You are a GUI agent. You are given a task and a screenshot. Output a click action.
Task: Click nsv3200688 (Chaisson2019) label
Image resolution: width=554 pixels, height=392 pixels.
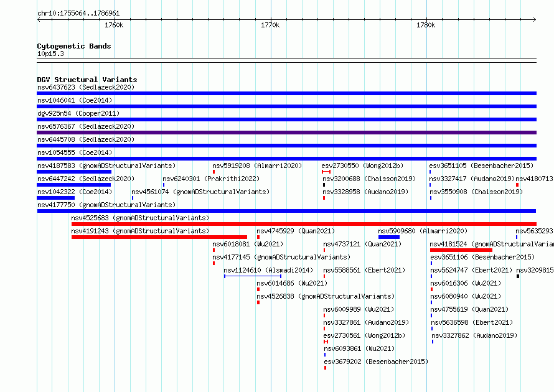pyautogui.click(x=369, y=179)
